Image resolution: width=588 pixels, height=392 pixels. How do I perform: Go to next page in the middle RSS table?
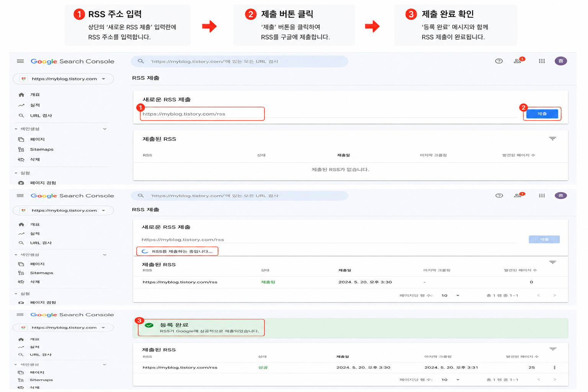[555, 296]
